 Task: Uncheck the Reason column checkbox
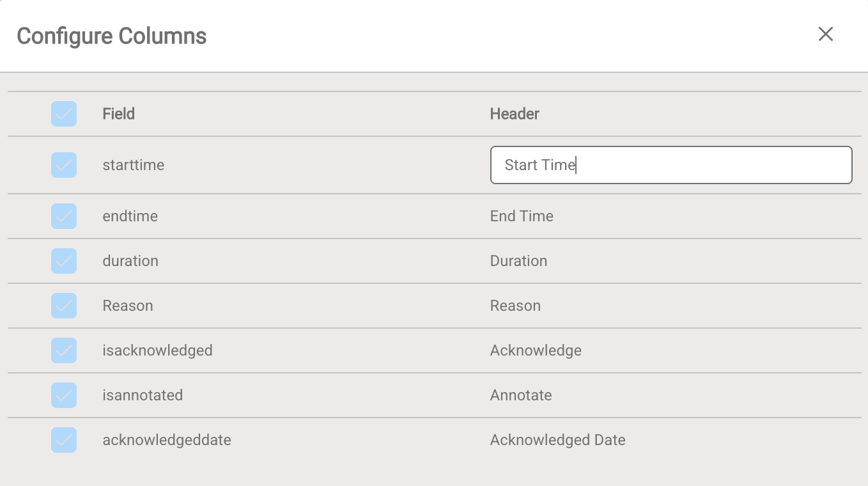click(63, 305)
